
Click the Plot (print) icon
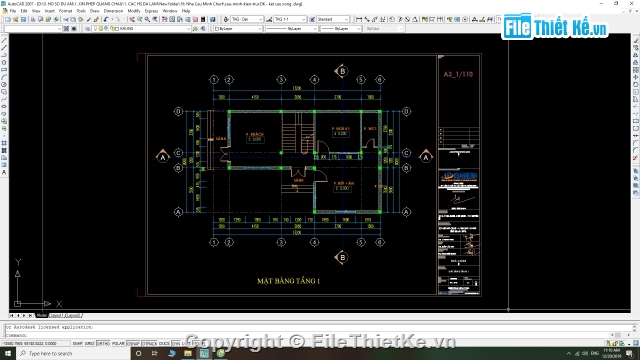(33, 19)
